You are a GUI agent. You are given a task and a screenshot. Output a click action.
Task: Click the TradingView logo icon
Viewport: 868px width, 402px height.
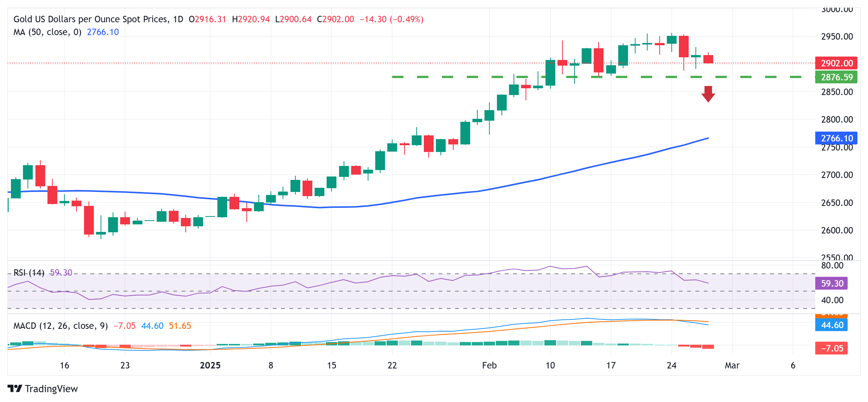(15, 388)
